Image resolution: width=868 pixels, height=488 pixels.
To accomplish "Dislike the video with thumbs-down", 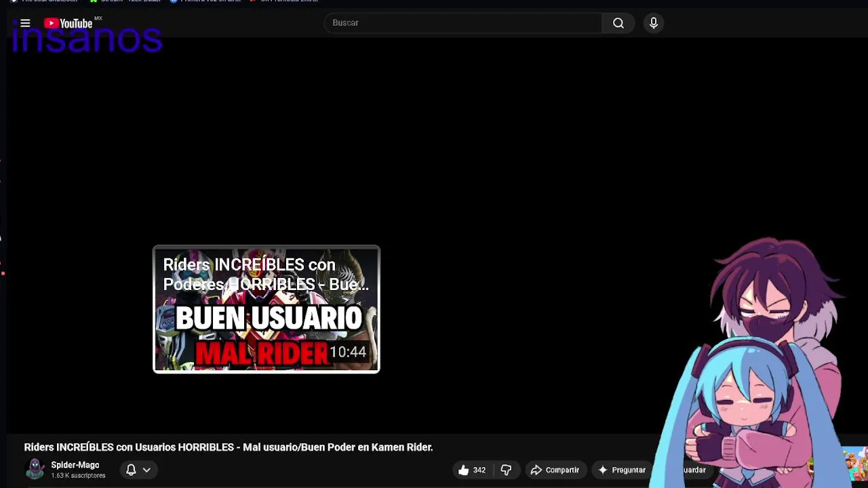I will pyautogui.click(x=506, y=470).
